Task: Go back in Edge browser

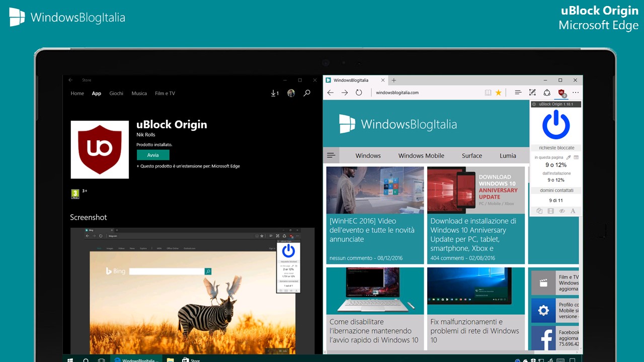Action: tap(331, 93)
